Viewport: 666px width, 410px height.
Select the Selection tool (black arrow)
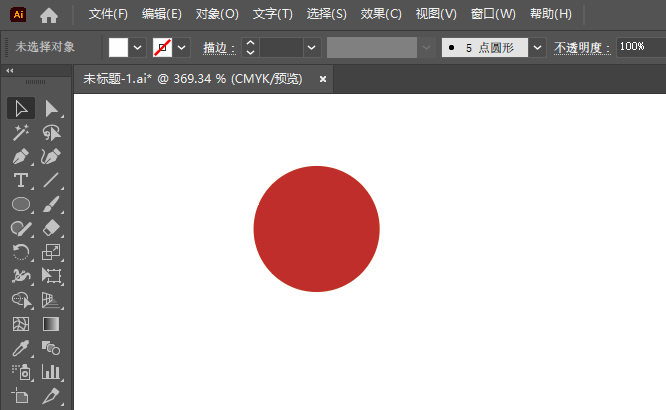(21, 108)
